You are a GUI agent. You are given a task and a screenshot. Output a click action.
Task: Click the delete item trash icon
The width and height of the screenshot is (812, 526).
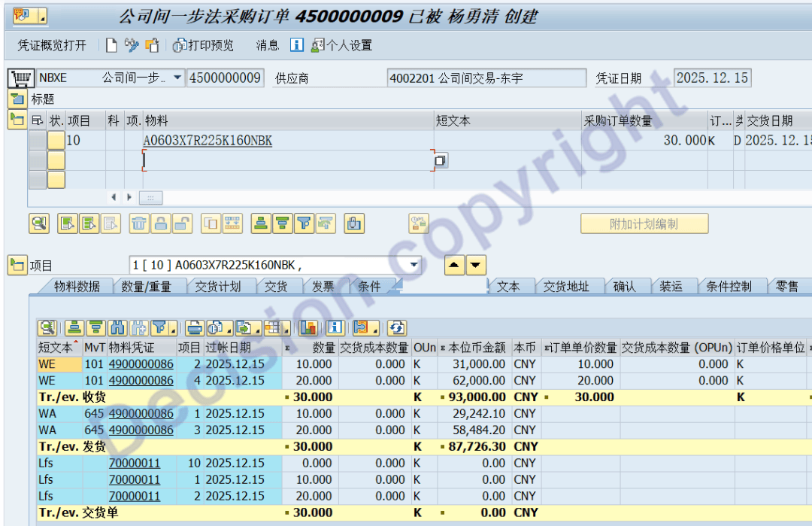coord(140,223)
